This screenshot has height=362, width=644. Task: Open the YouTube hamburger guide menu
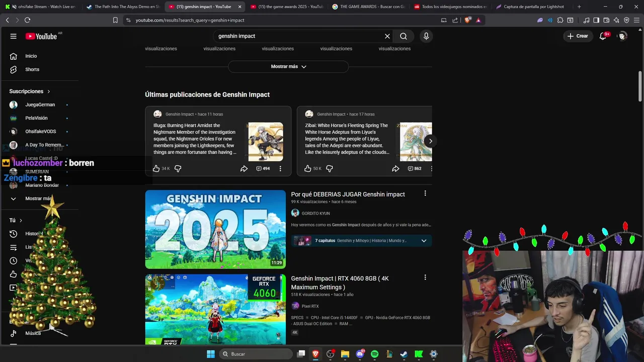(14, 36)
